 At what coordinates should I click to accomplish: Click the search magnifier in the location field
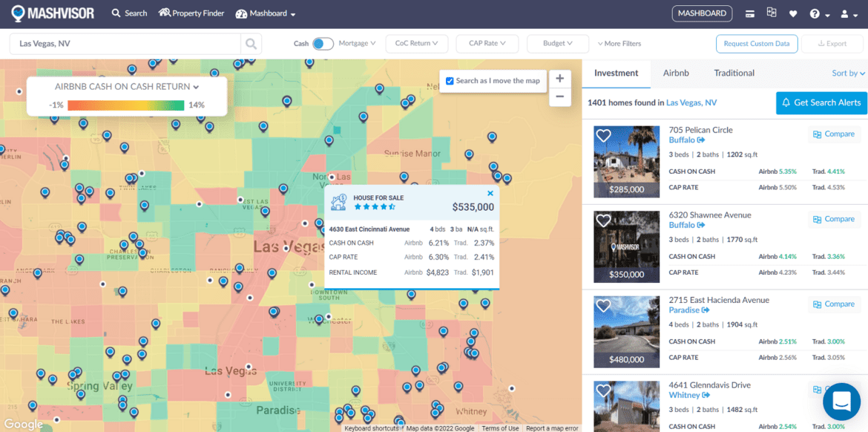(x=251, y=43)
